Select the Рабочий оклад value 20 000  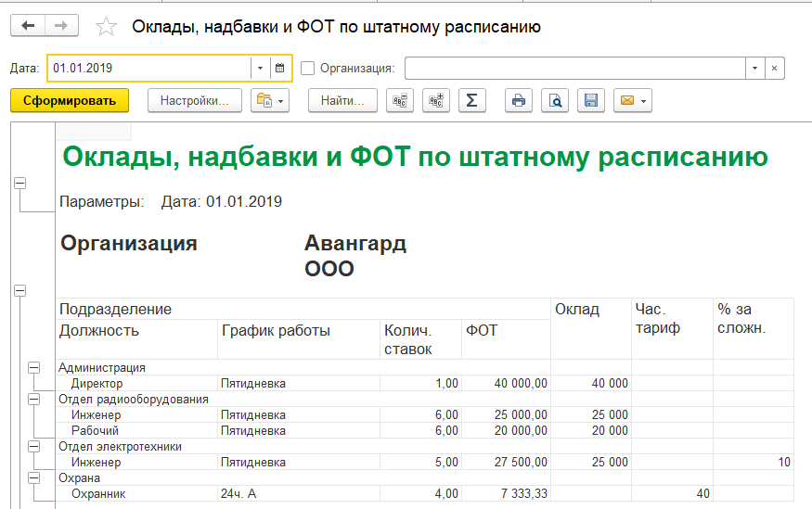tap(591, 430)
